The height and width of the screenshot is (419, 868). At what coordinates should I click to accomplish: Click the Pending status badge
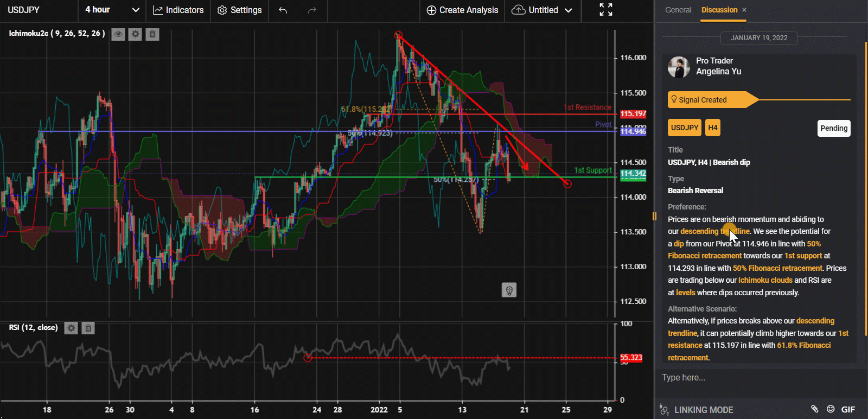(834, 128)
